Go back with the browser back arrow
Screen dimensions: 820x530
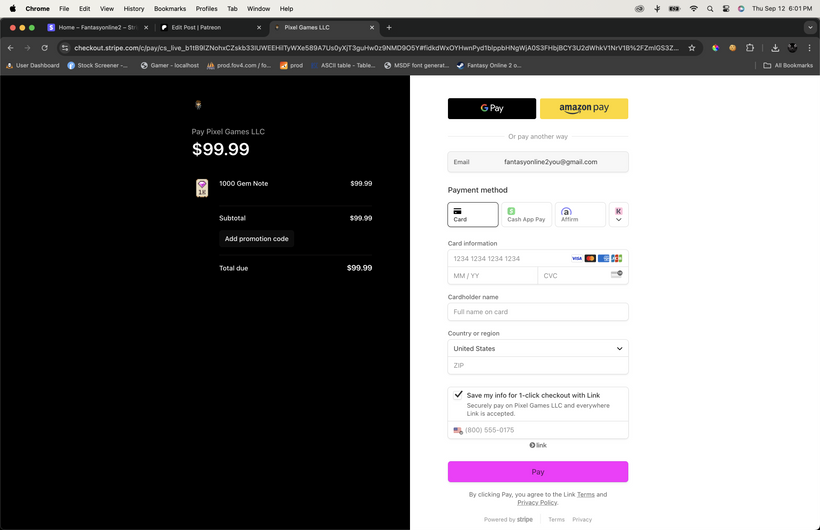[x=11, y=48]
